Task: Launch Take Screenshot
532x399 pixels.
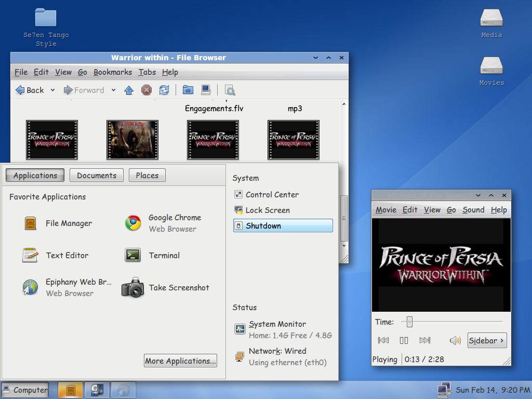Action: tap(166, 288)
